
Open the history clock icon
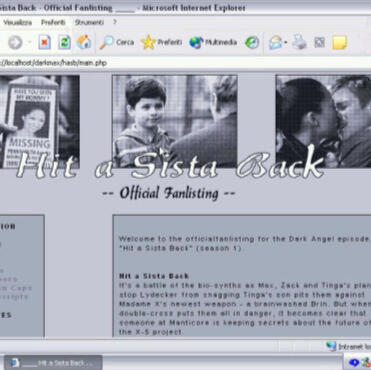click(x=252, y=42)
